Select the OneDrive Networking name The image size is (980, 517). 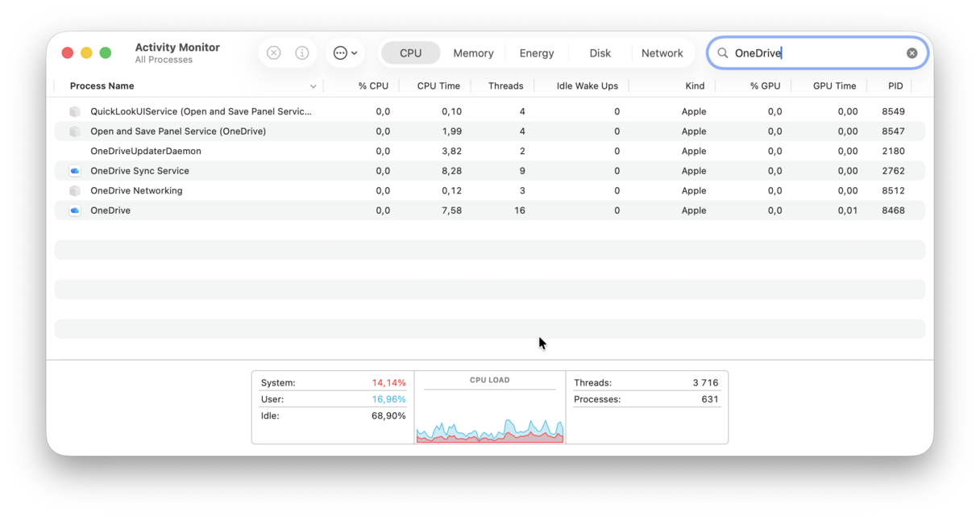[136, 191]
